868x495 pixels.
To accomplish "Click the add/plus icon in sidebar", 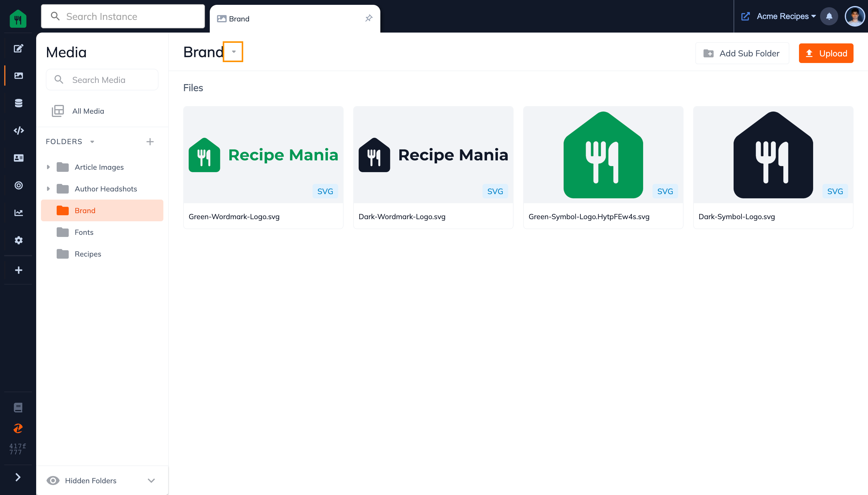I will click(18, 270).
